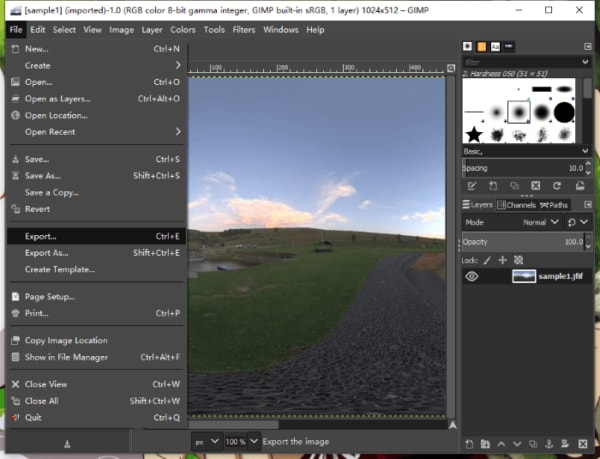Open the Layers dock tab menu
The image size is (600, 459).
pyautogui.click(x=588, y=205)
